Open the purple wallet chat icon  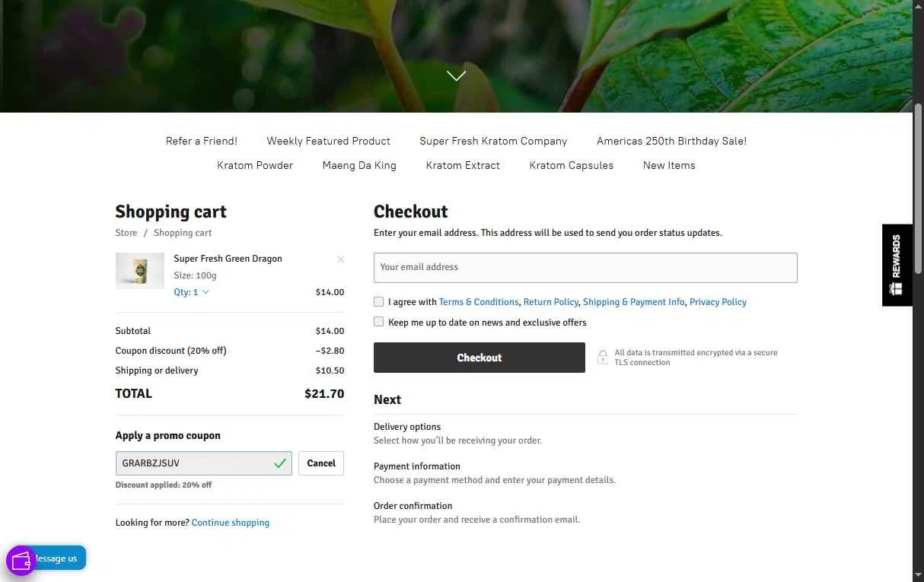tap(21, 561)
